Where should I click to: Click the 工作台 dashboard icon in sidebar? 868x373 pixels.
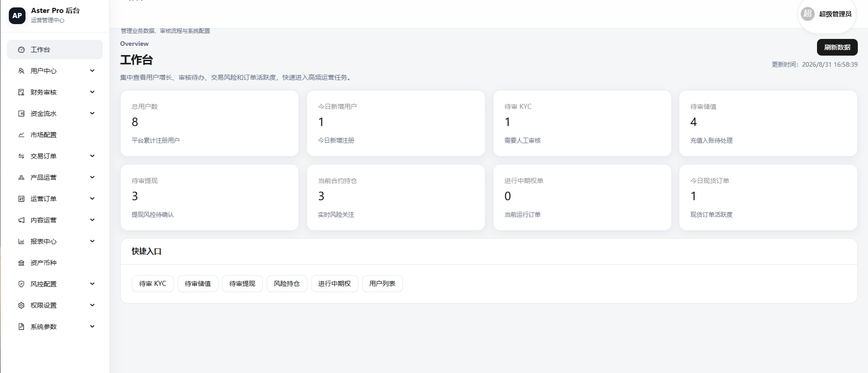click(21, 50)
